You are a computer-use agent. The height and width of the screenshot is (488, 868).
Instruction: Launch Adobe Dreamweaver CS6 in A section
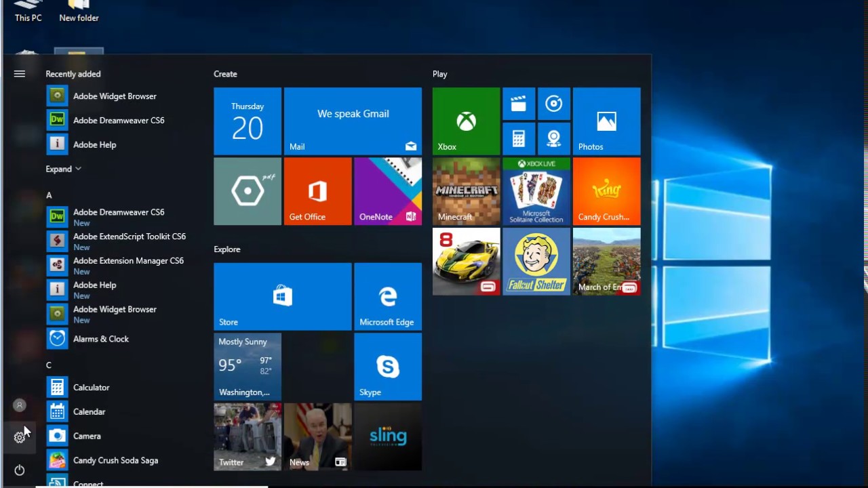(x=119, y=217)
